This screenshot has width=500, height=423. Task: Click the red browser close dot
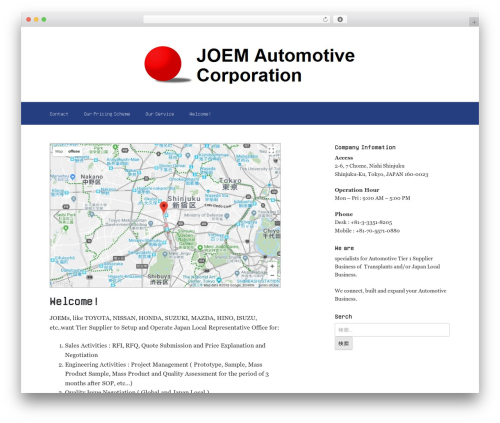tap(29, 19)
